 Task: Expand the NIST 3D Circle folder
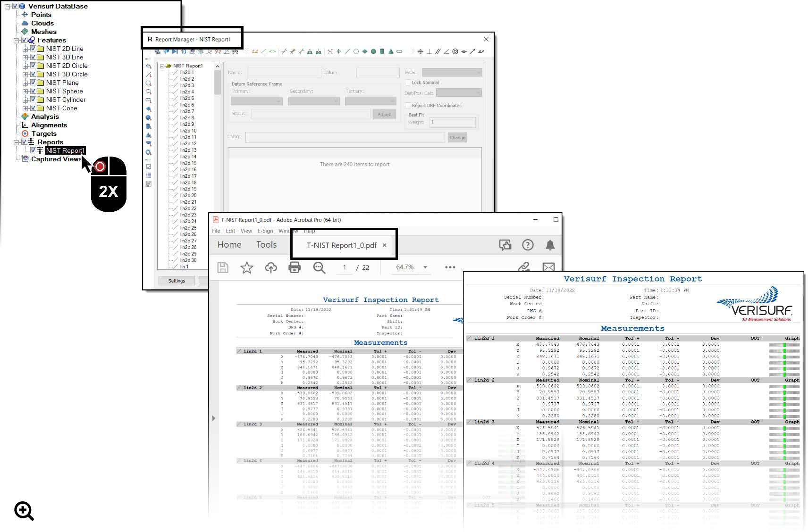pos(25,74)
